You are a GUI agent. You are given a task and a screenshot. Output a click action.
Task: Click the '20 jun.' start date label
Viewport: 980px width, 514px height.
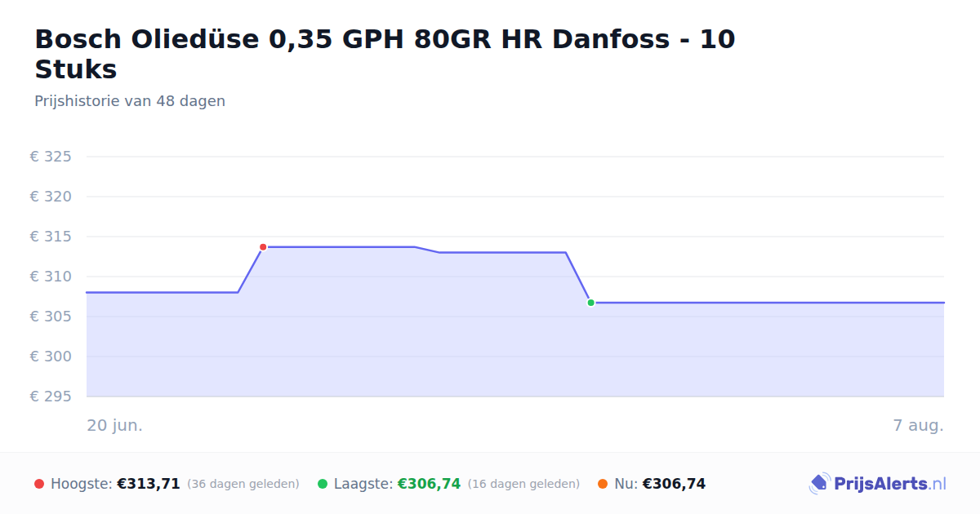pos(115,426)
